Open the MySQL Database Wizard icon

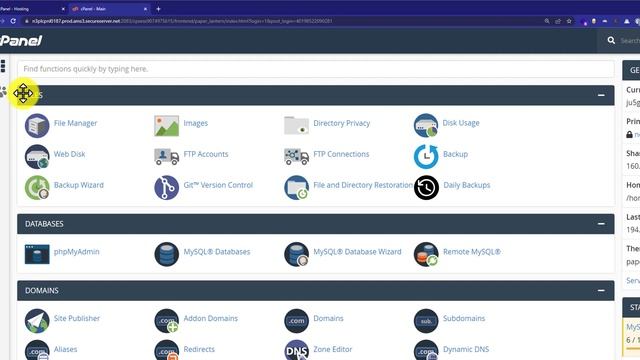[296, 254]
